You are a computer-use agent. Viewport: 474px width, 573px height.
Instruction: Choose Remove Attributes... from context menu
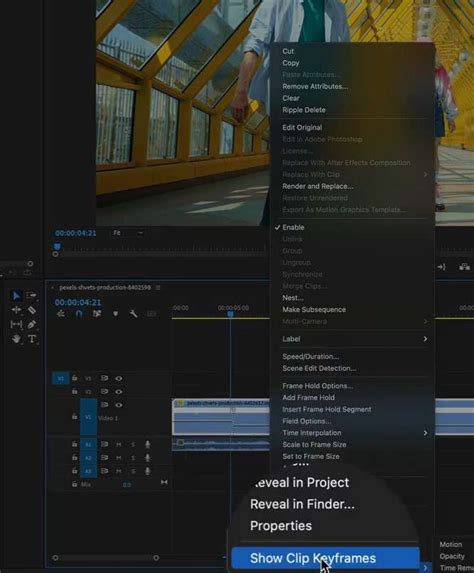(315, 86)
